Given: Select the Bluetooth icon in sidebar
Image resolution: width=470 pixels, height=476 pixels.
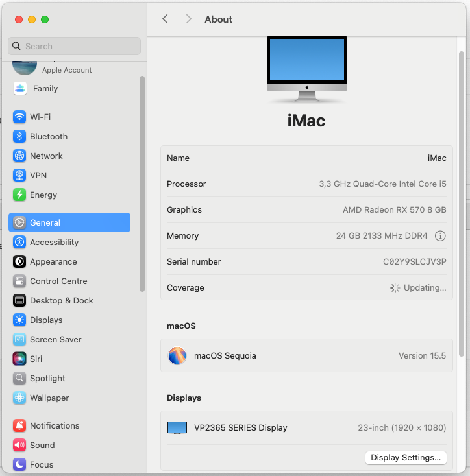Looking at the screenshot, I should click(19, 136).
